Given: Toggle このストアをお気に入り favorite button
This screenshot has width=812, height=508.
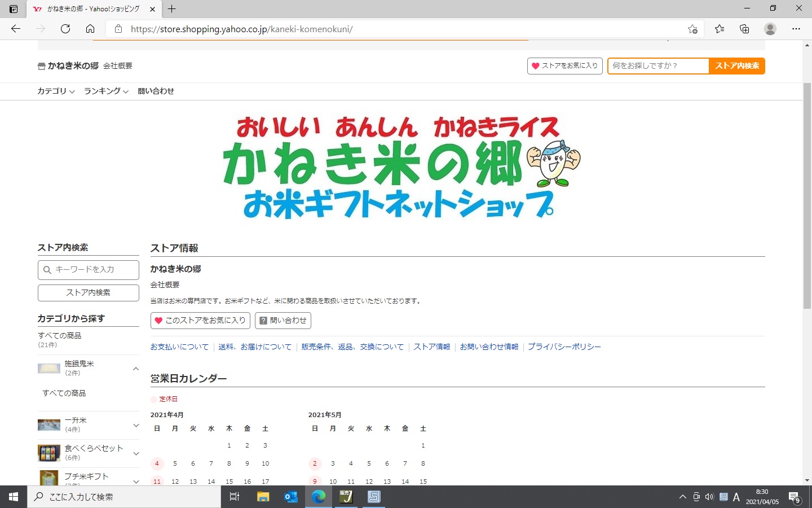Looking at the screenshot, I should (x=200, y=321).
